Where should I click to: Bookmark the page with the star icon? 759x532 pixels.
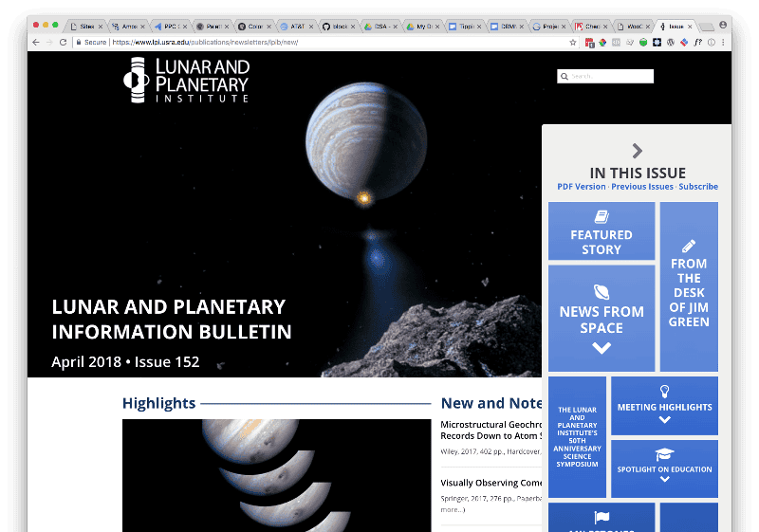coord(573,42)
